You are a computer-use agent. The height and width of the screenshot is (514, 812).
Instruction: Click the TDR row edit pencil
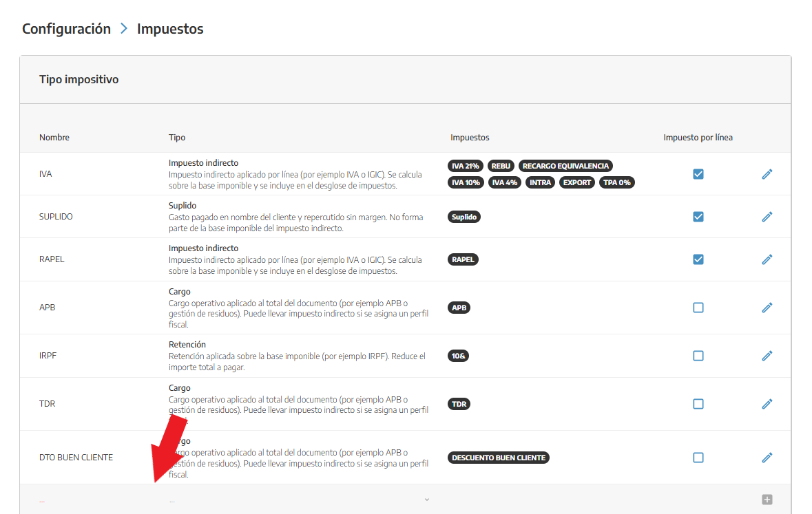point(767,404)
